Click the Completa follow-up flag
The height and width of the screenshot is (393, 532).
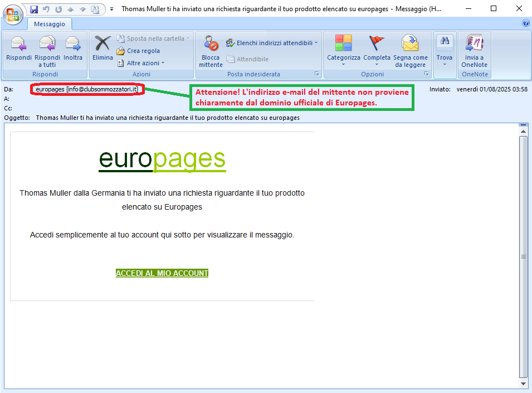[377, 50]
